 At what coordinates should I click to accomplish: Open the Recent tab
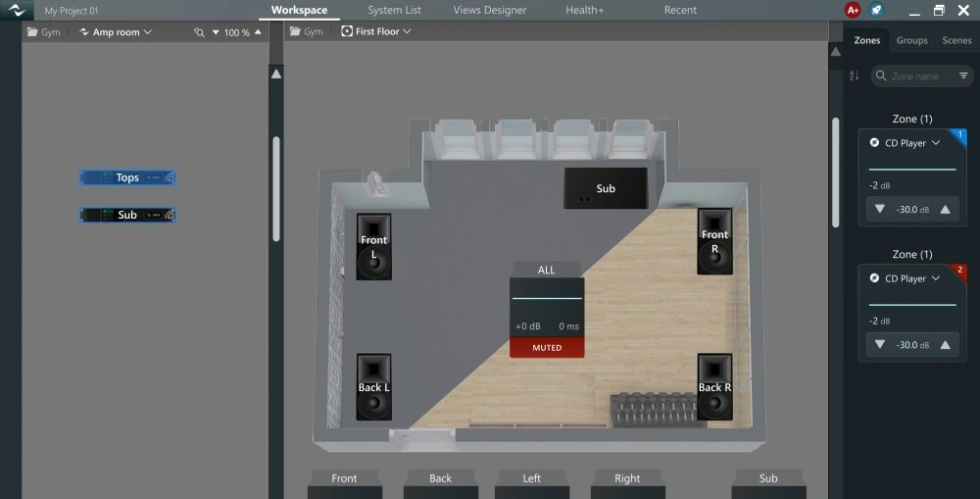pos(680,10)
